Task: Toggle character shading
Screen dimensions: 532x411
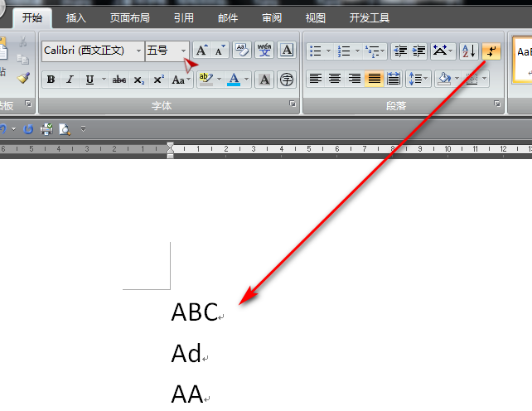Action: coord(264,80)
